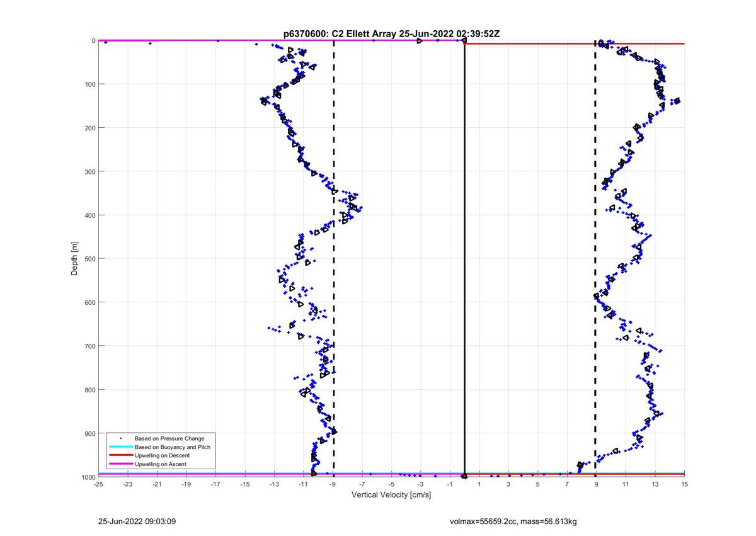The height and width of the screenshot is (536, 756).
Task: Click x-axis tick label '-19'
Action: [x=186, y=485]
